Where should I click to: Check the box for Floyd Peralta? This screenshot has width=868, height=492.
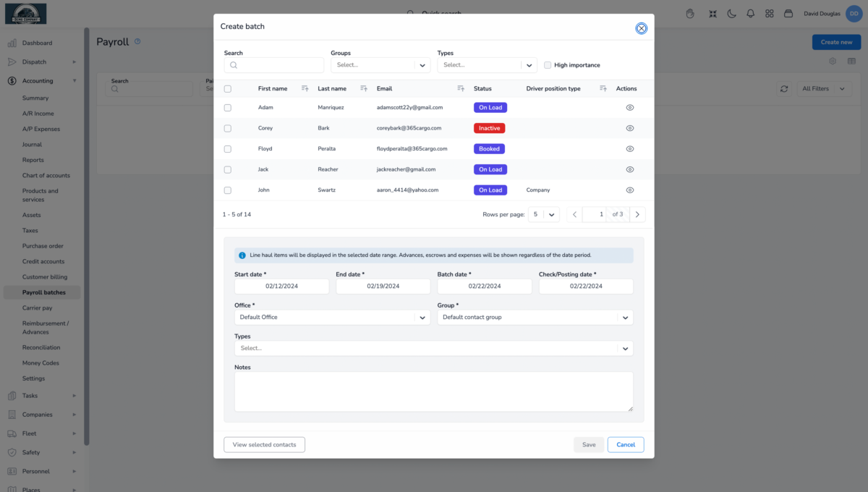tap(228, 149)
